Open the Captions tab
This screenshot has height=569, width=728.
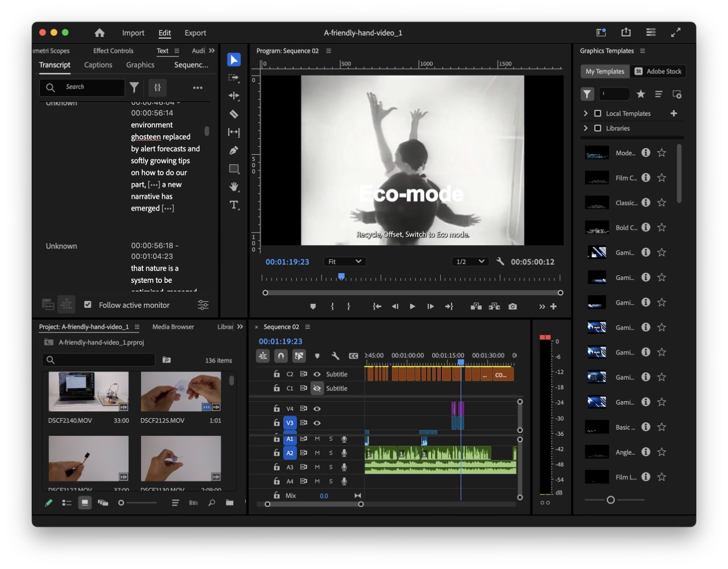click(98, 65)
